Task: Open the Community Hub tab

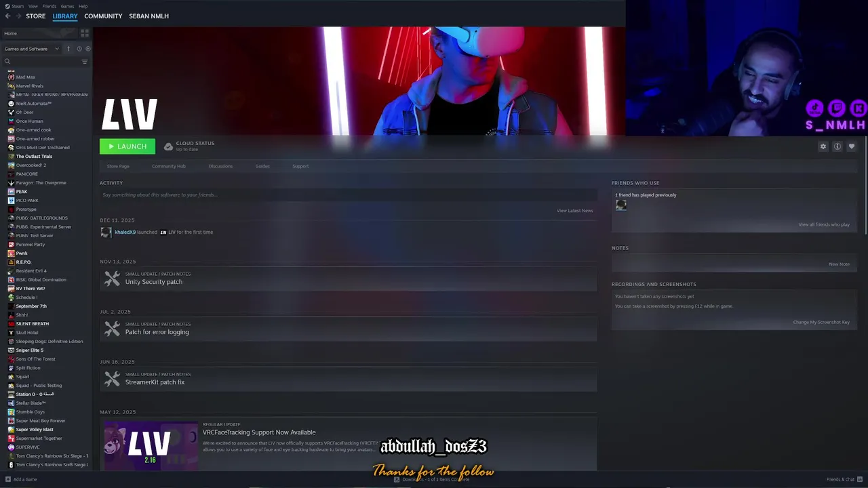Action: coord(169,166)
